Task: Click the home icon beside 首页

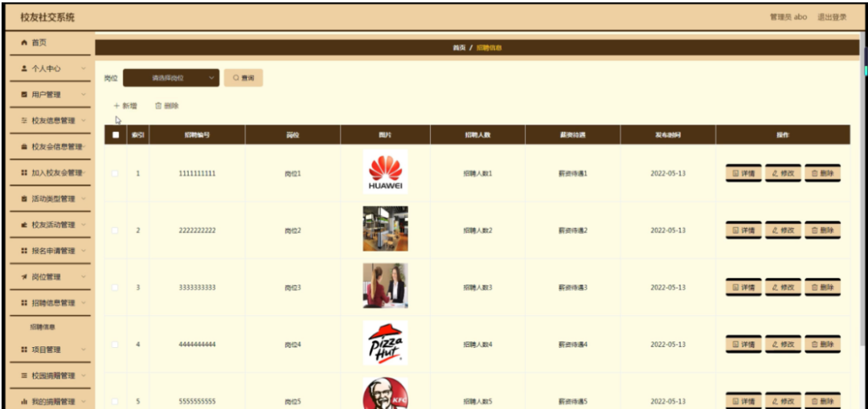Action: pyautogui.click(x=24, y=43)
